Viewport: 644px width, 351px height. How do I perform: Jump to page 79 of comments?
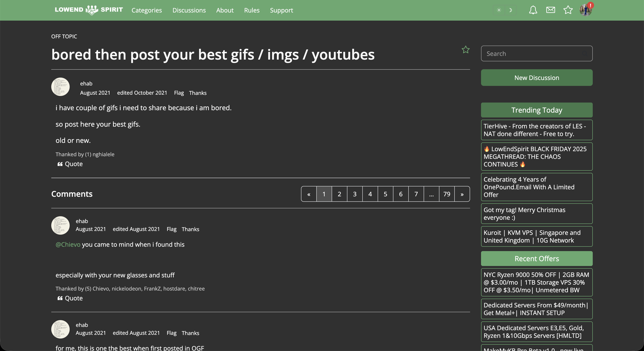pyautogui.click(x=447, y=194)
